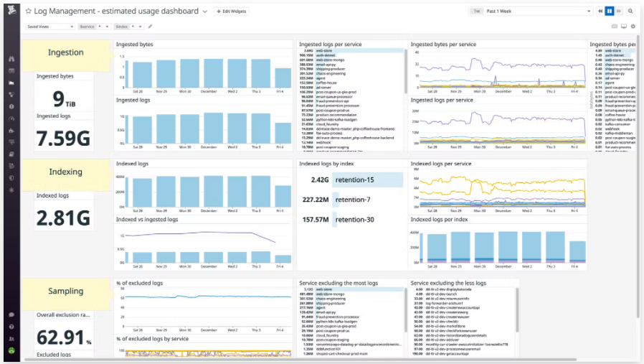Pause live dashboard updates

(x=610, y=11)
